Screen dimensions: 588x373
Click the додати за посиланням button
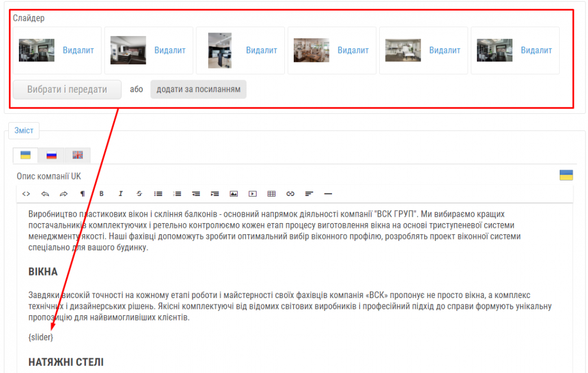coord(198,89)
